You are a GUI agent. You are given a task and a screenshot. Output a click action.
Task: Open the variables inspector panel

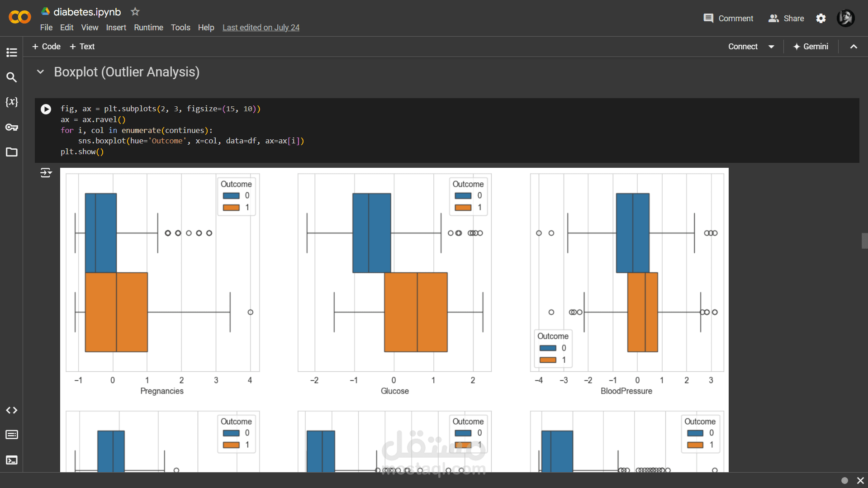tap(12, 102)
